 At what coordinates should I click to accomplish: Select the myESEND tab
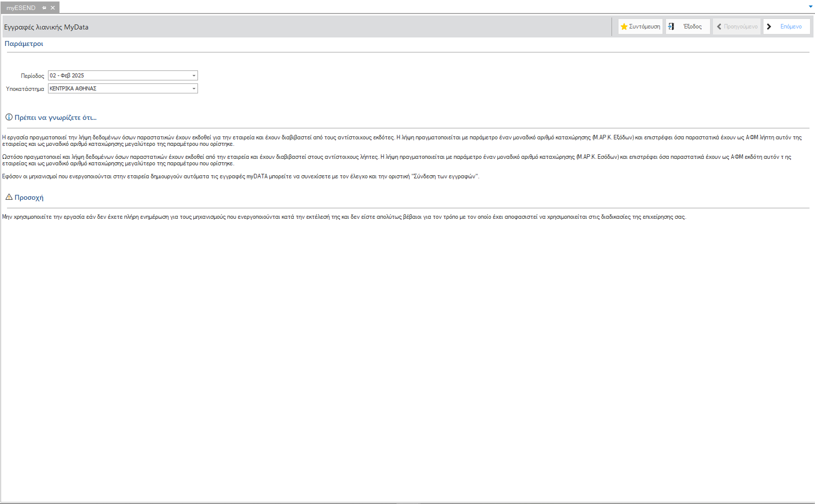pyautogui.click(x=21, y=8)
